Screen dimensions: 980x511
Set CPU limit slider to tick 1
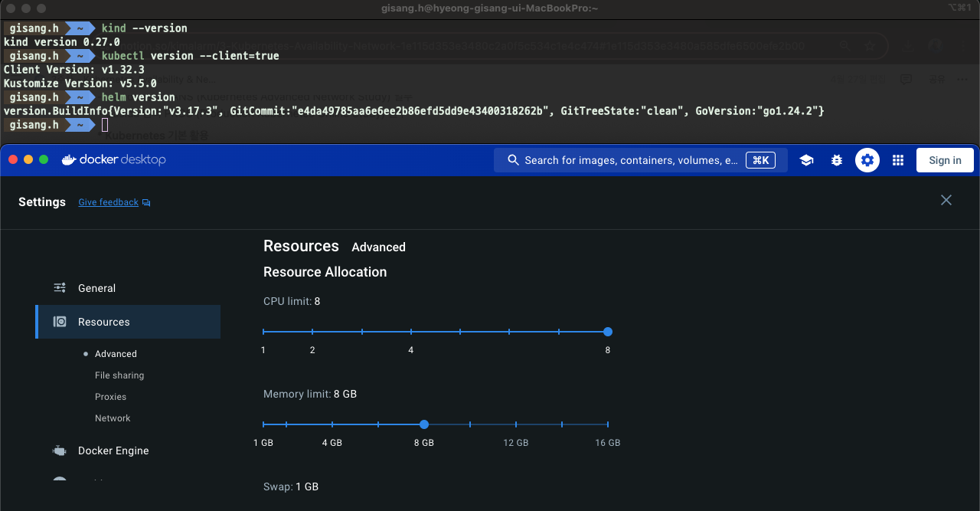click(x=263, y=332)
